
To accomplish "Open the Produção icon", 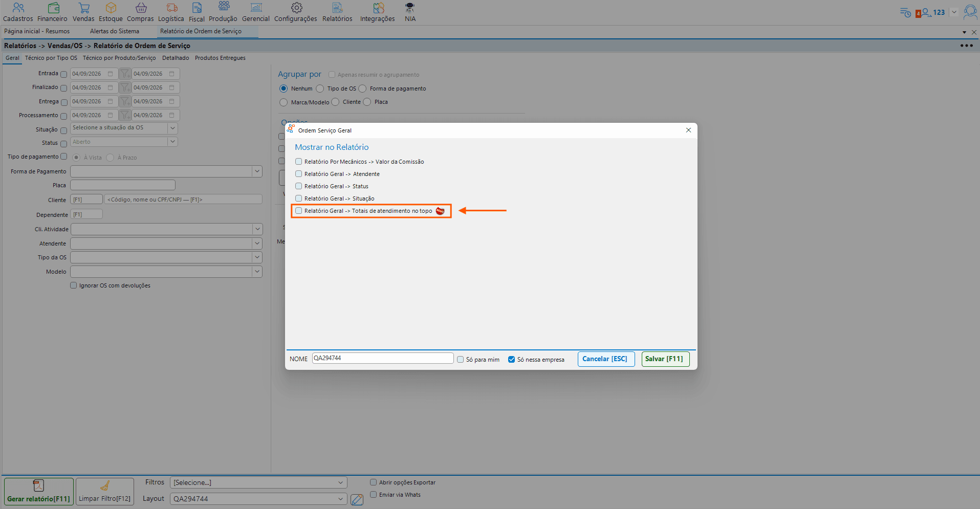I will 224,7.
